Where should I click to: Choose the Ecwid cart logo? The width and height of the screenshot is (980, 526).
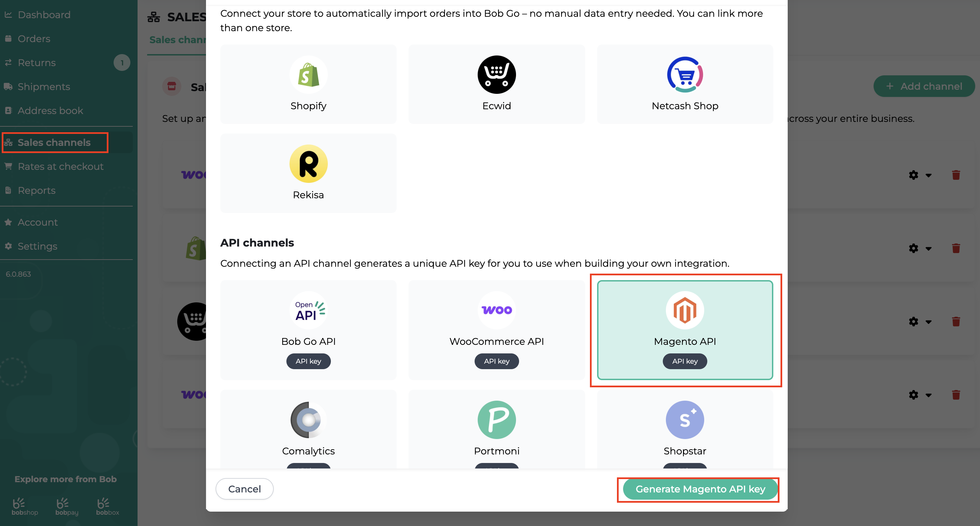click(497, 75)
